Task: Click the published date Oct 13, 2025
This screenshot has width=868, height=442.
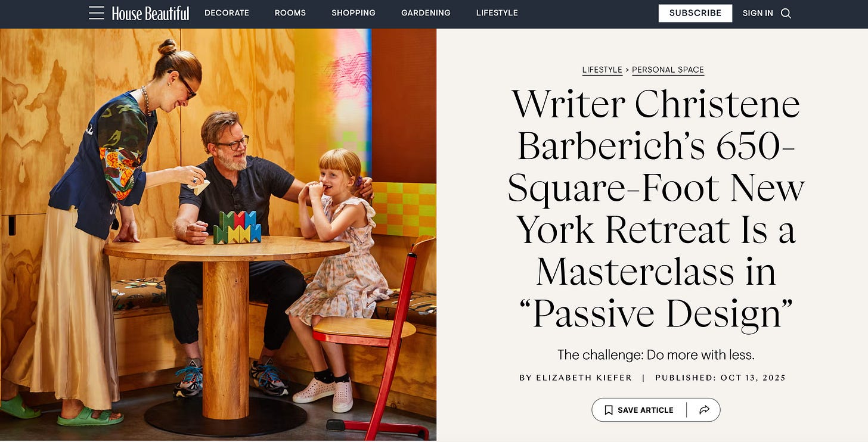Action: 753,378
